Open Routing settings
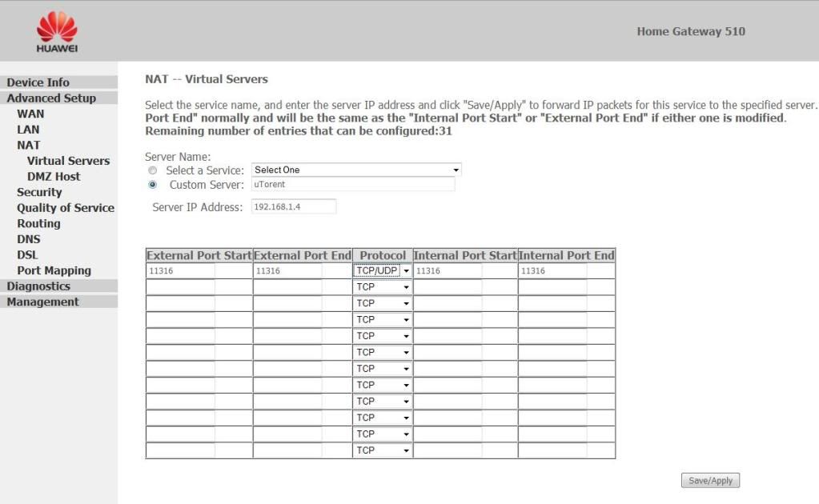The width and height of the screenshot is (819, 504). [x=38, y=223]
